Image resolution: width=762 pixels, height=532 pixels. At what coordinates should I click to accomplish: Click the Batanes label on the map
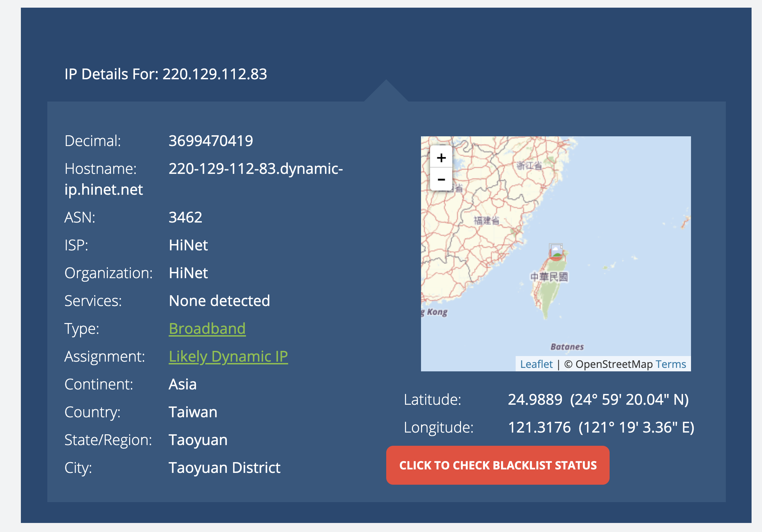(567, 347)
